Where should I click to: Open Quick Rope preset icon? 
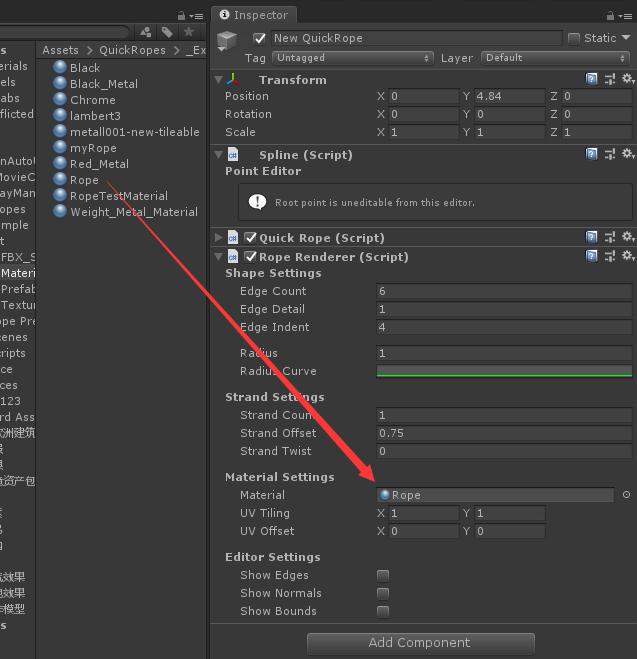[610, 237]
